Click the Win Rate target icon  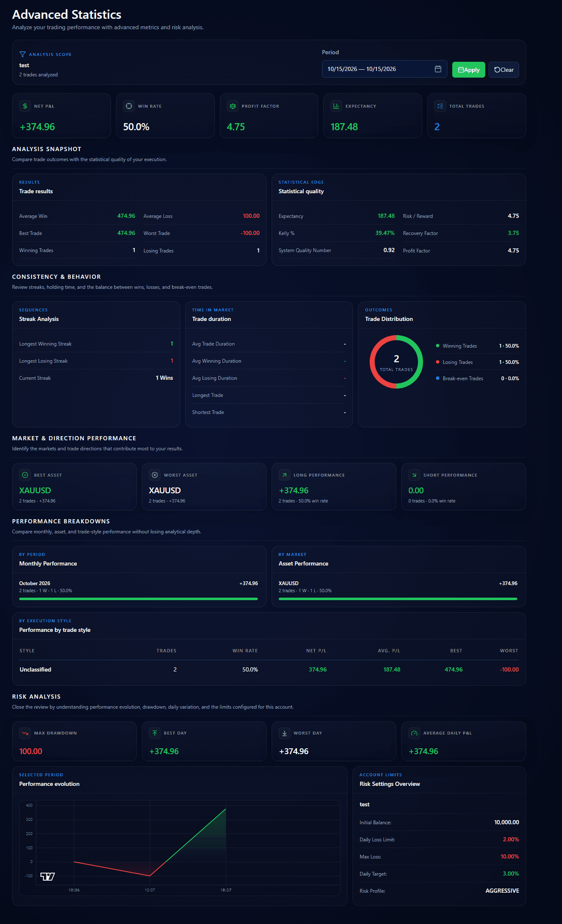[129, 106]
